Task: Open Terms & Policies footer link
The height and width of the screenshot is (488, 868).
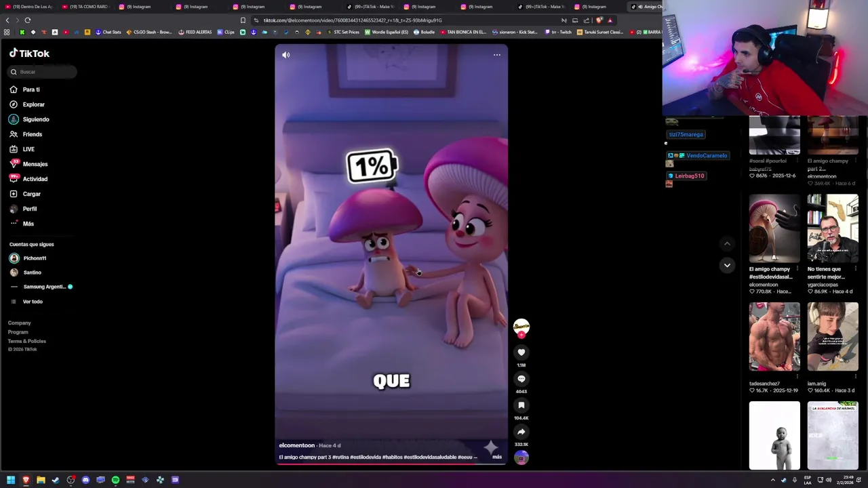Action: click(x=27, y=341)
